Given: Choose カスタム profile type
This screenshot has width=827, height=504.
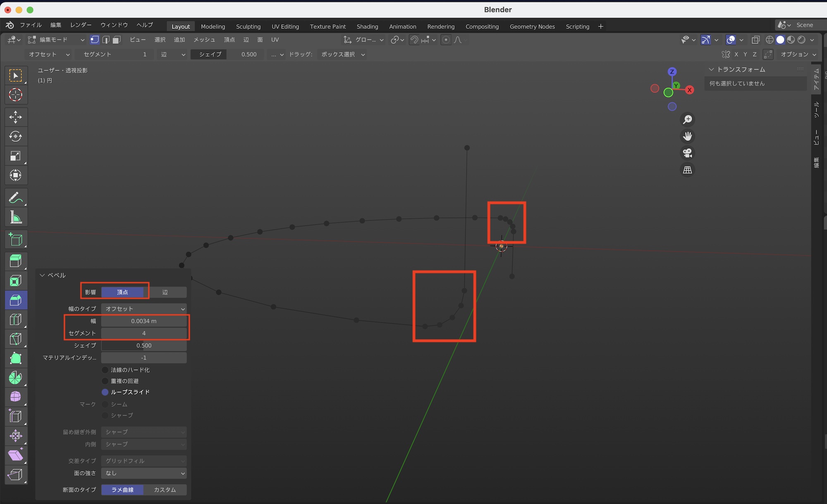Looking at the screenshot, I should coord(165,490).
